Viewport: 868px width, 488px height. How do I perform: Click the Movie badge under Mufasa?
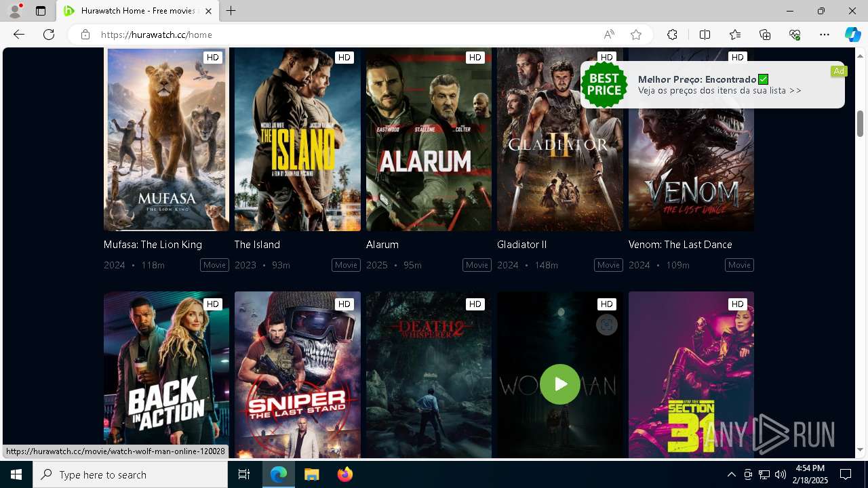click(214, 265)
